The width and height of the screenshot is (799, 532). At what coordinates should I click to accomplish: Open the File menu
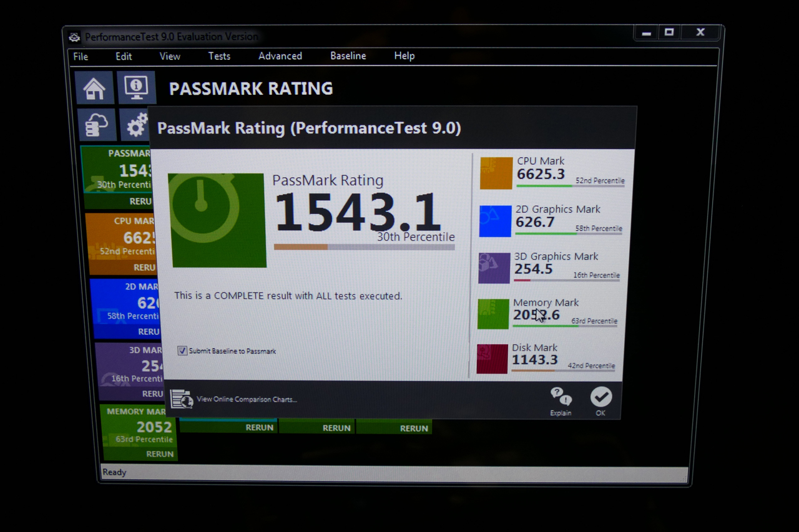(x=81, y=56)
